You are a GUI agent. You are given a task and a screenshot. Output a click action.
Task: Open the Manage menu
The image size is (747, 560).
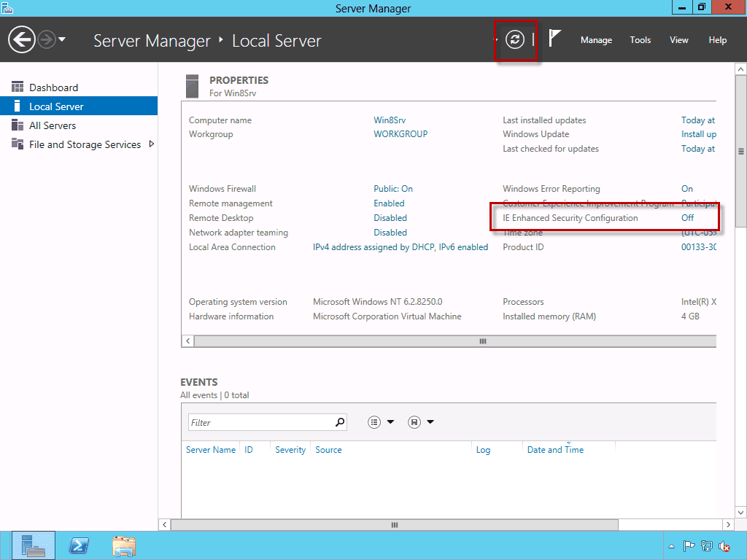[x=596, y=40]
